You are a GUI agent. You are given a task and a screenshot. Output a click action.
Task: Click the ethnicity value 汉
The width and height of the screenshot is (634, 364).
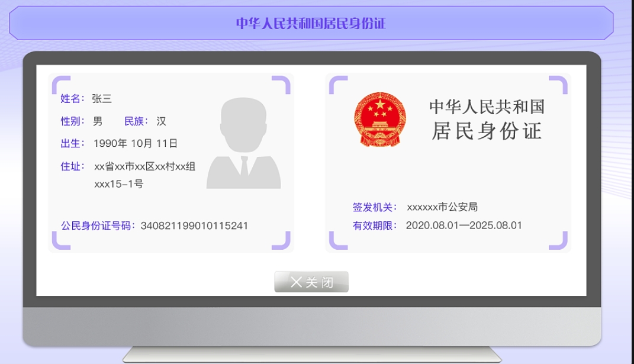(x=161, y=121)
